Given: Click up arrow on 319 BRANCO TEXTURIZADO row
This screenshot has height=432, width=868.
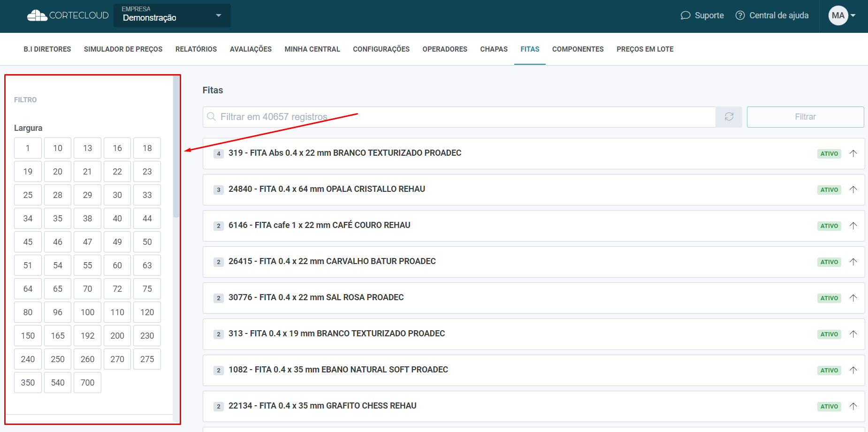Looking at the screenshot, I should (x=853, y=153).
